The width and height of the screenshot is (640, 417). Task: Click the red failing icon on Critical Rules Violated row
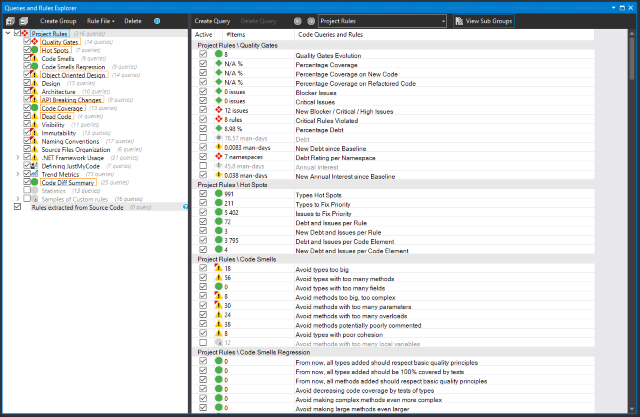(219, 119)
